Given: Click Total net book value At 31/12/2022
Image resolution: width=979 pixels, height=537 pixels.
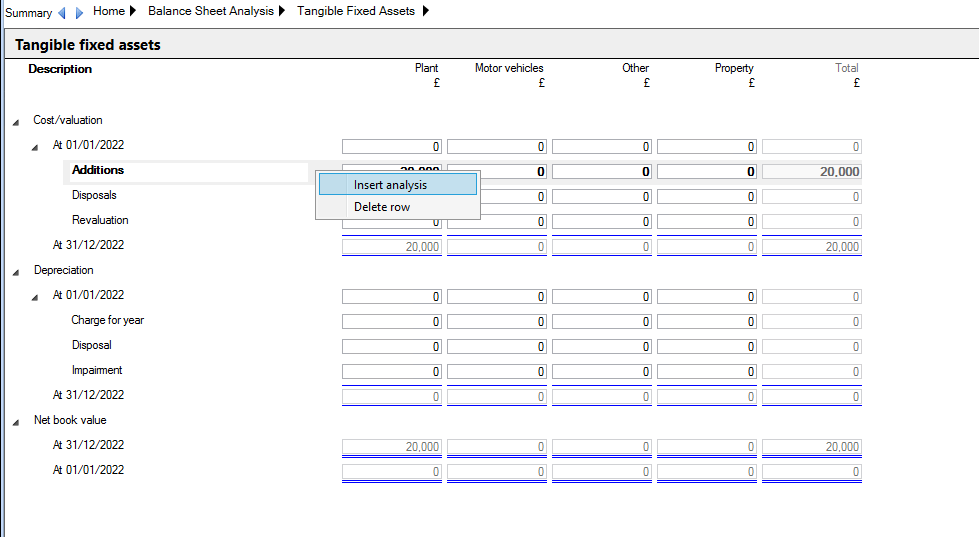Looking at the screenshot, I should 812,446.
